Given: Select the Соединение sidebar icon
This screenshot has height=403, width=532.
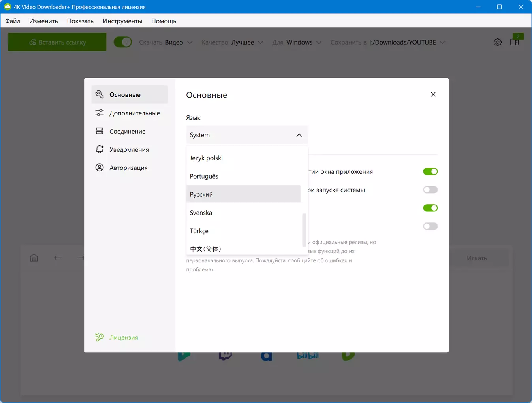Looking at the screenshot, I should pyautogui.click(x=100, y=131).
